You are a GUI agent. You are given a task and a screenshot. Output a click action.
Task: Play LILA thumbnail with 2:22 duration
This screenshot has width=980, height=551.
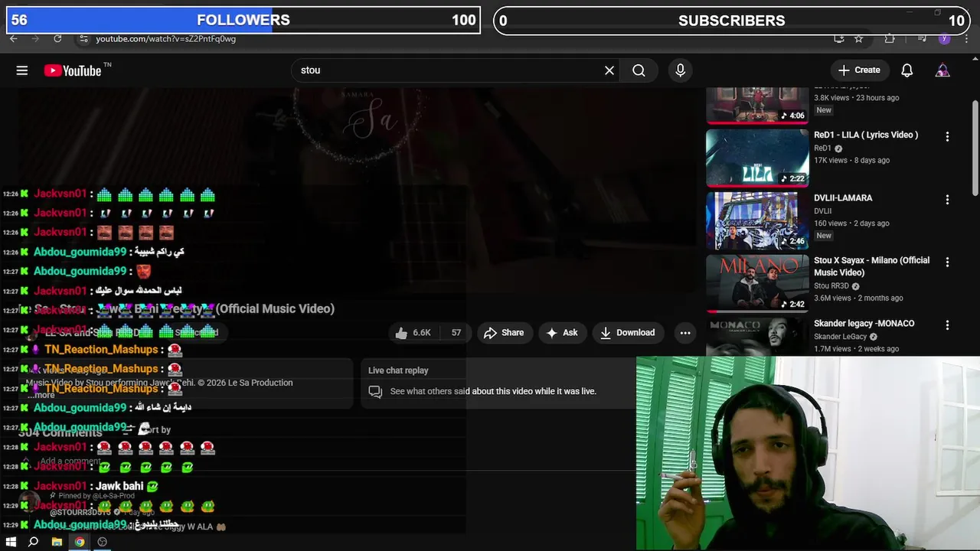click(757, 158)
